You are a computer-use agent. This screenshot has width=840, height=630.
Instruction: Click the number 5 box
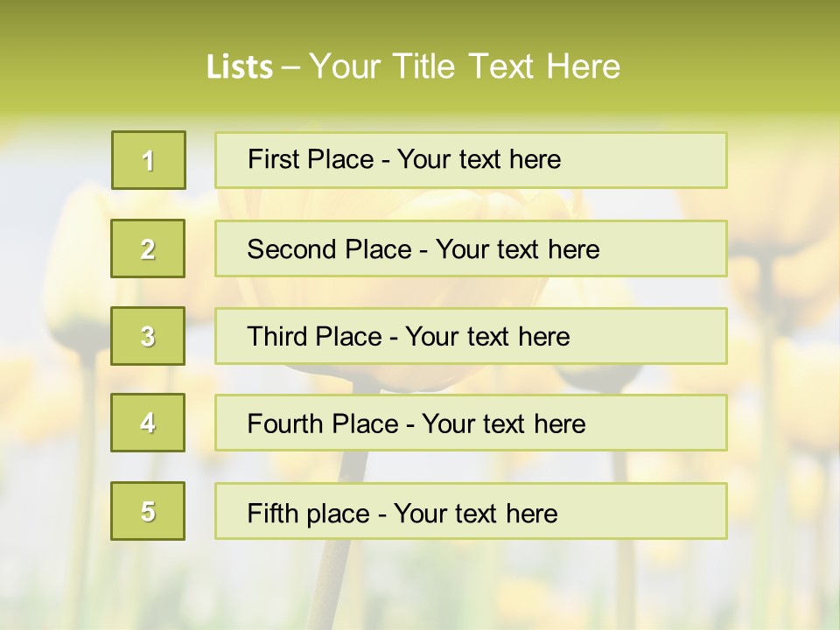click(x=148, y=511)
